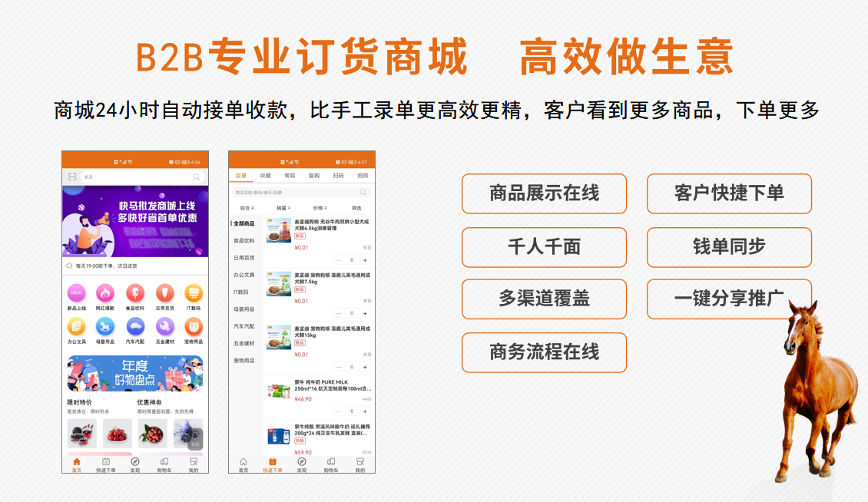Image resolution: width=868 pixels, height=502 pixels.
Task: Select the IT数码 monitor category icon
Action: click(x=194, y=292)
